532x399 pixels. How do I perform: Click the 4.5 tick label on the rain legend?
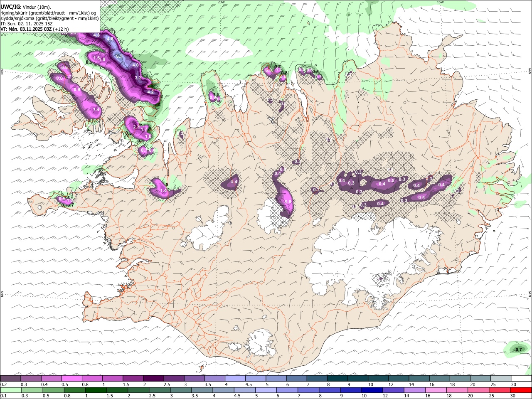tap(237, 396)
